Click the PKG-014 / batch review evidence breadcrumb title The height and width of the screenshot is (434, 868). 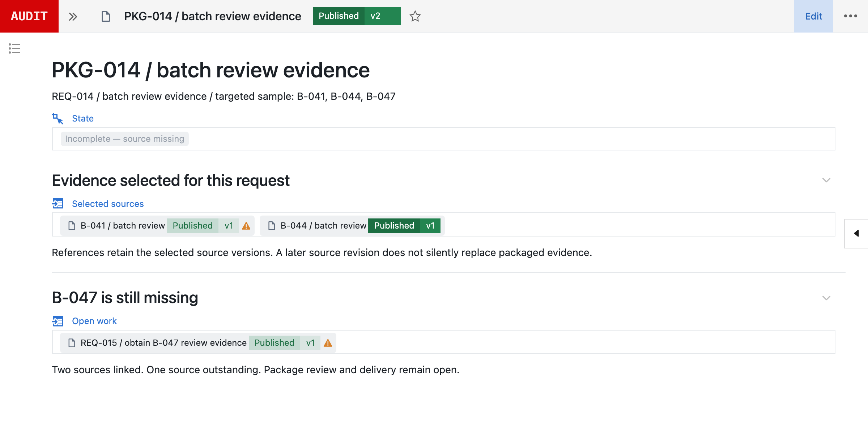click(213, 16)
